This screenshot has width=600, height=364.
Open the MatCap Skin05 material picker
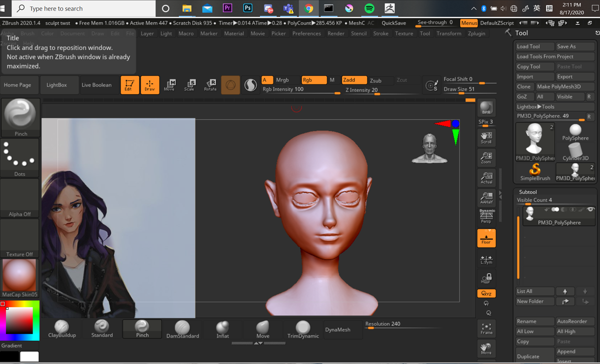[x=20, y=278]
